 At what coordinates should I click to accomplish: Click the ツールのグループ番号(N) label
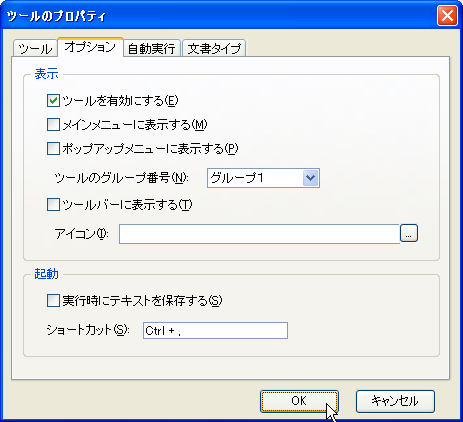121,178
